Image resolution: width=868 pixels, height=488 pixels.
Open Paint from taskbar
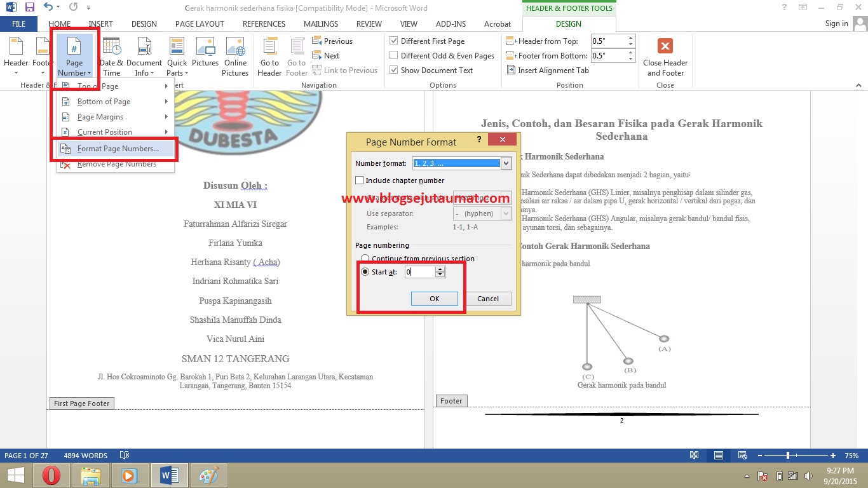click(x=209, y=475)
